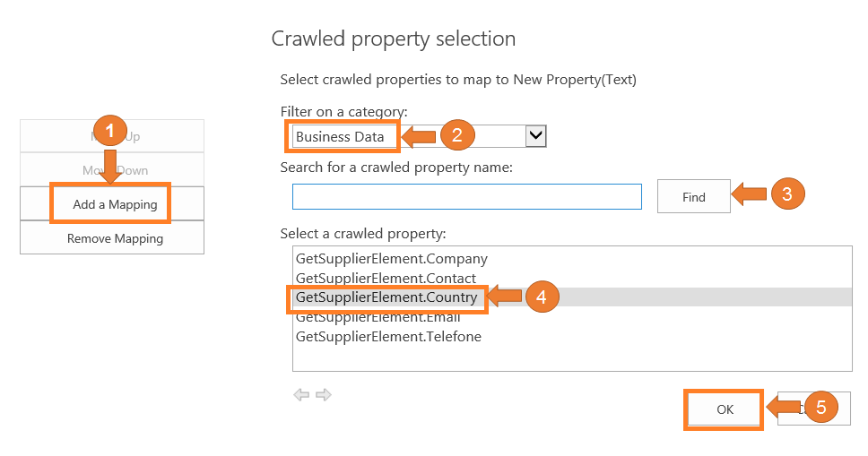Confirm selection with the OK button

[725, 409]
